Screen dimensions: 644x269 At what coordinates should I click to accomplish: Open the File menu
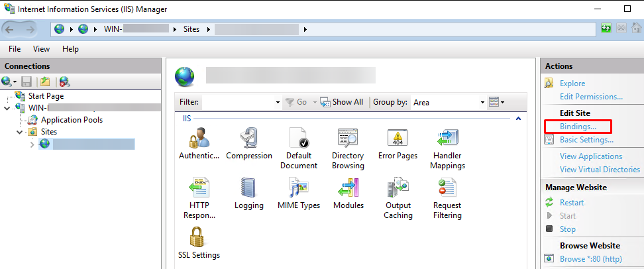pos(15,49)
